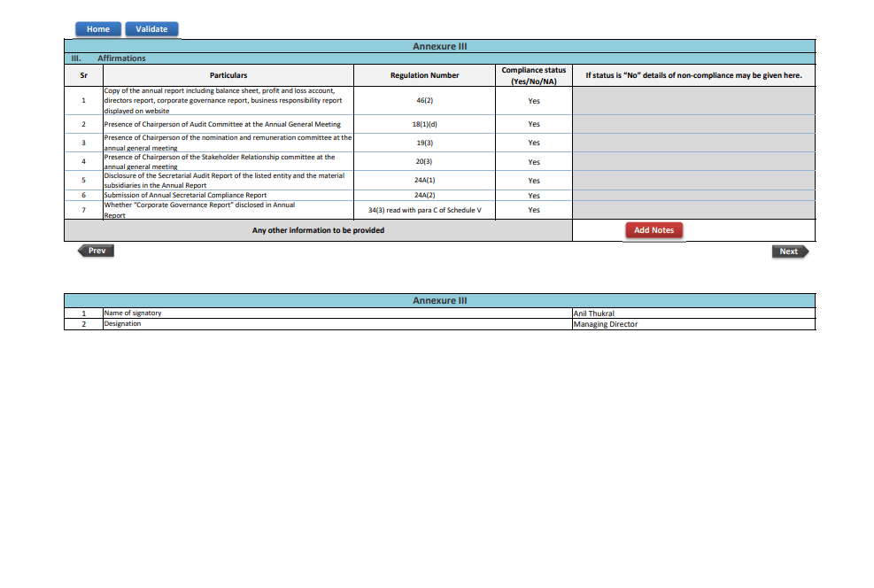The height and width of the screenshot is (588, 874).
Task: Open Add Notes for other information
Action: 654,230
